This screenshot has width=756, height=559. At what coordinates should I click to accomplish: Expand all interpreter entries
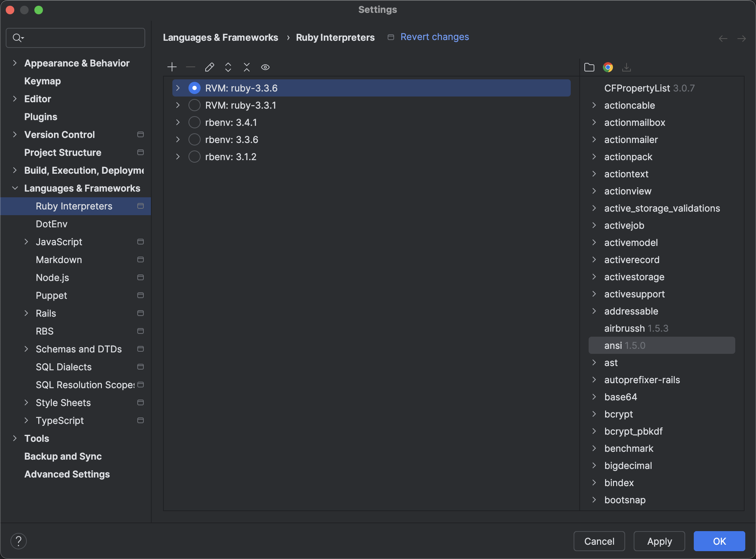[x=228, y=67]
